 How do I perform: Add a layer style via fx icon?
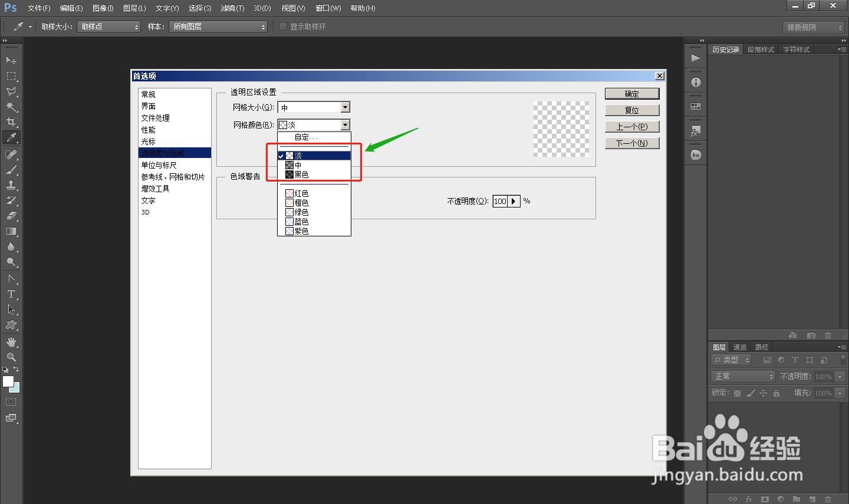click(x=749, y=499)
